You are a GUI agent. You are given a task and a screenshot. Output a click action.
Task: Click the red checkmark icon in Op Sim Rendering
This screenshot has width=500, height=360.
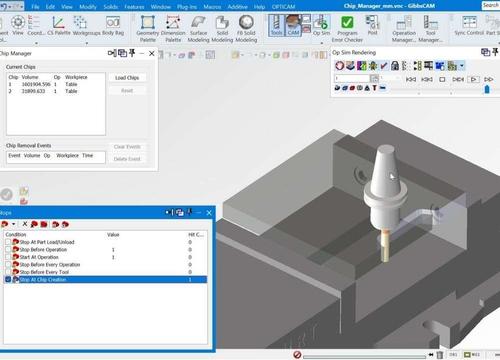coord(384,66)
